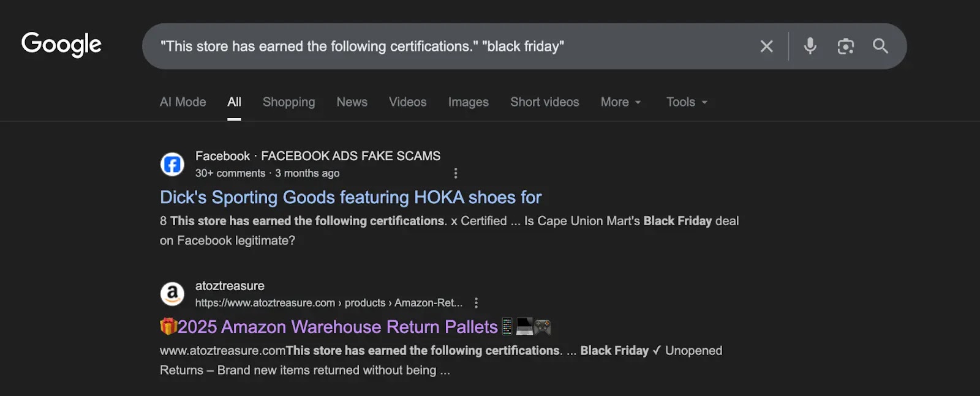This screenshot has height=396, width=980.
Task: Click the Google logo to return home
Action: 61,45
